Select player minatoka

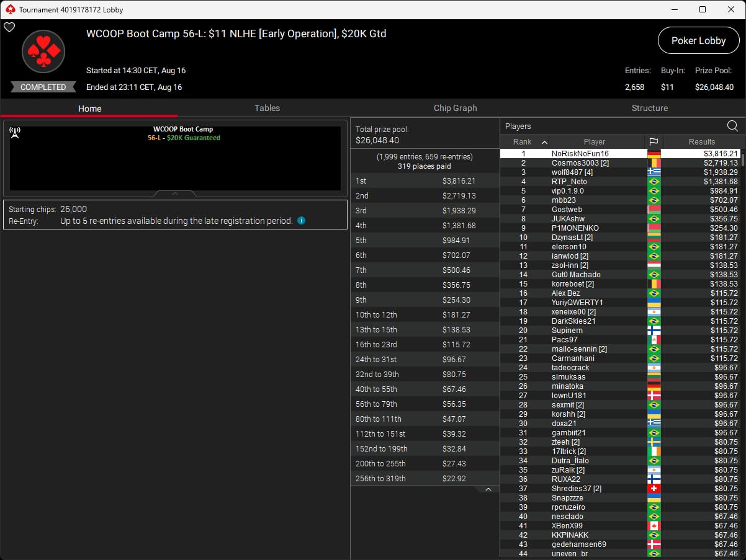(620, 386)
